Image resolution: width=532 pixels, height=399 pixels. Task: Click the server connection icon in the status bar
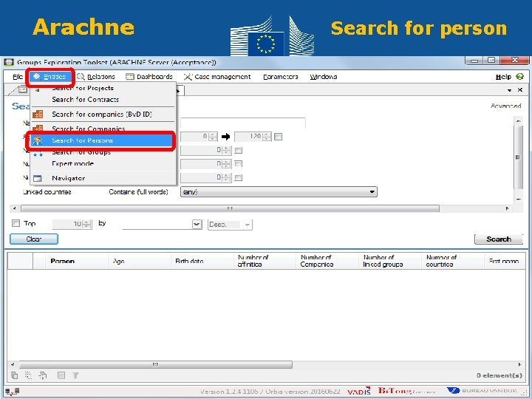13,392
